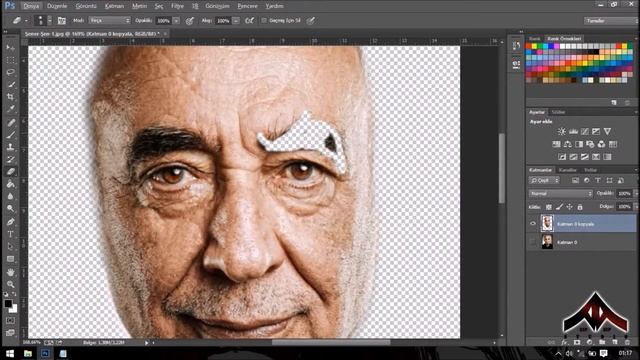Screen dimensions: 640x360
Task: Open the Temeller workspace dropdown
Action: pyautogui.click(x=610, y=20)
